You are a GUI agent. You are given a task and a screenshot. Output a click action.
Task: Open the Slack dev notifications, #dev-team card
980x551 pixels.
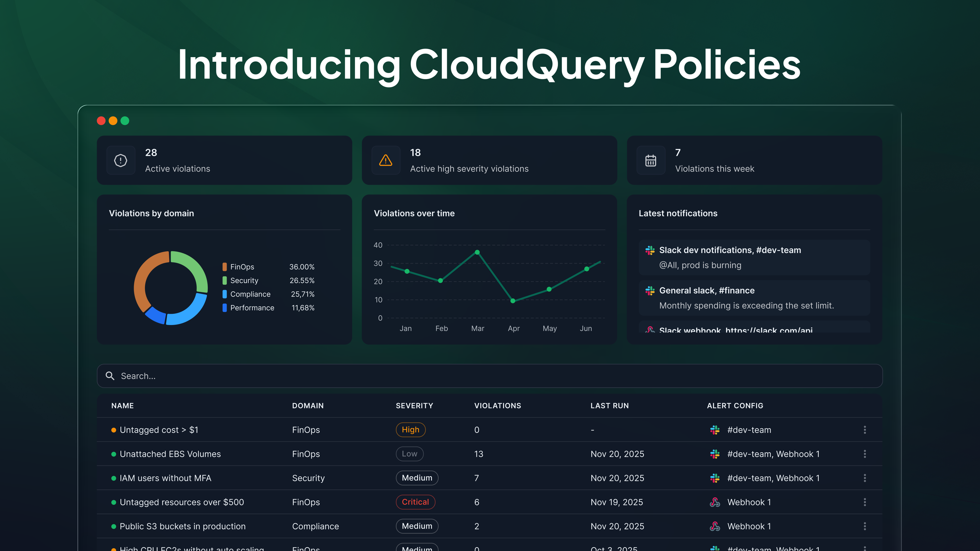click(x=754, y=257)
